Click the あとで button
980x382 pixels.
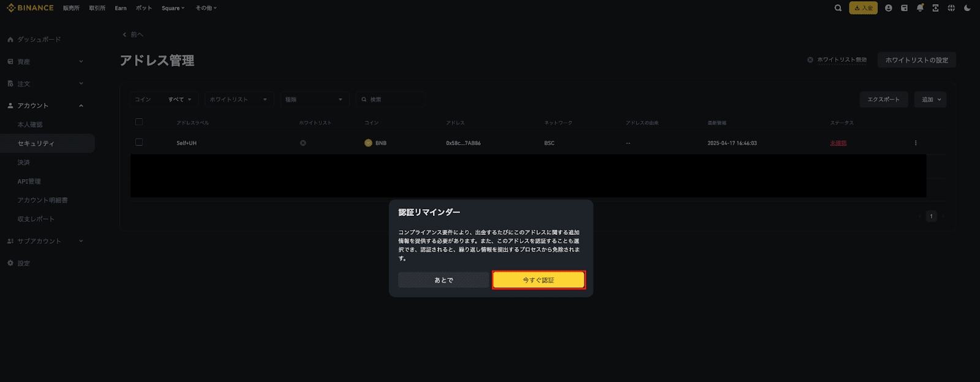click(x=443, y=280)
